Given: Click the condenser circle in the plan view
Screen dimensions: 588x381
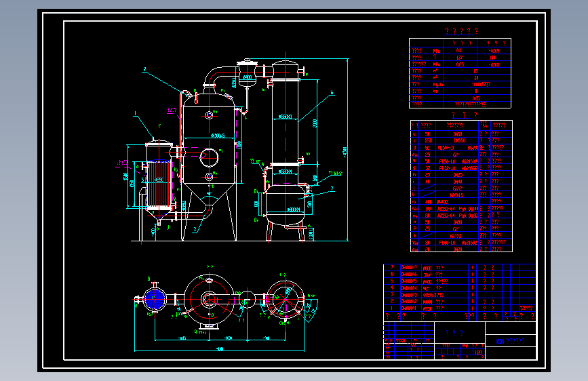Looking at the screenshot, I should click(x=285, y=299).
